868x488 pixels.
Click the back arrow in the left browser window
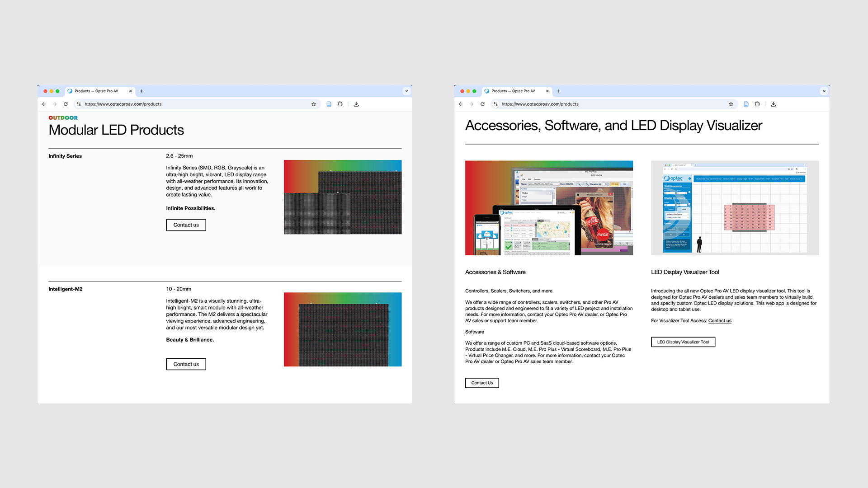click(44, 104)
